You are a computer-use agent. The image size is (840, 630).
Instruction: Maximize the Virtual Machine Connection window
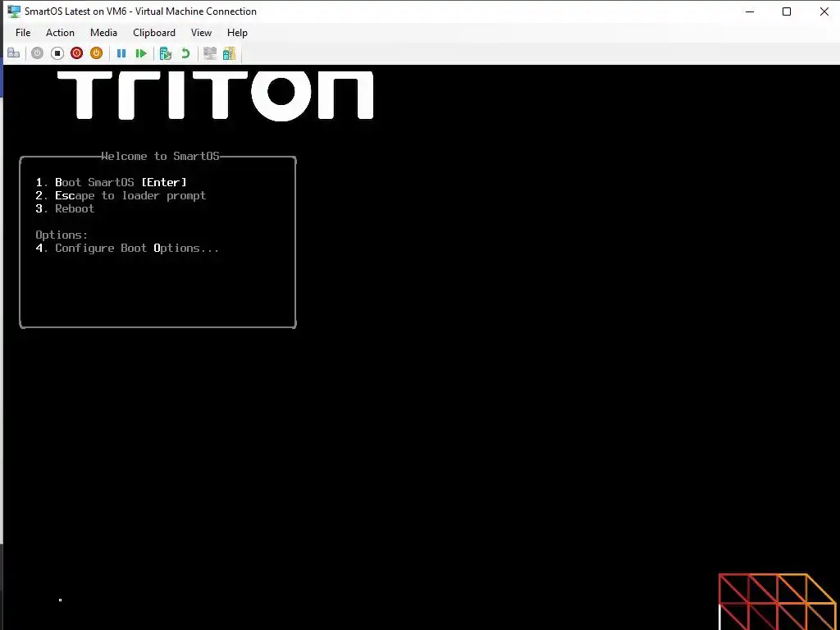point(787,11)
